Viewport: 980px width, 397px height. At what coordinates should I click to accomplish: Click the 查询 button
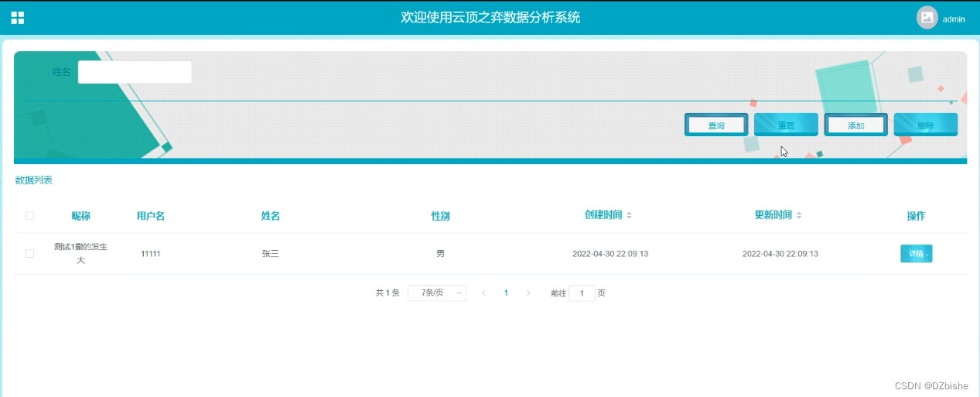click(x=716, y=125)
